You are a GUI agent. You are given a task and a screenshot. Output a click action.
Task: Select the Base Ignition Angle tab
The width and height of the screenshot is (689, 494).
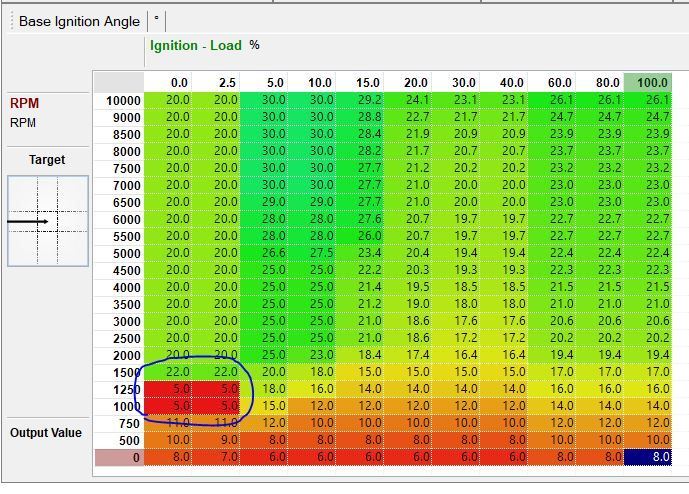(x=79, y=21)
